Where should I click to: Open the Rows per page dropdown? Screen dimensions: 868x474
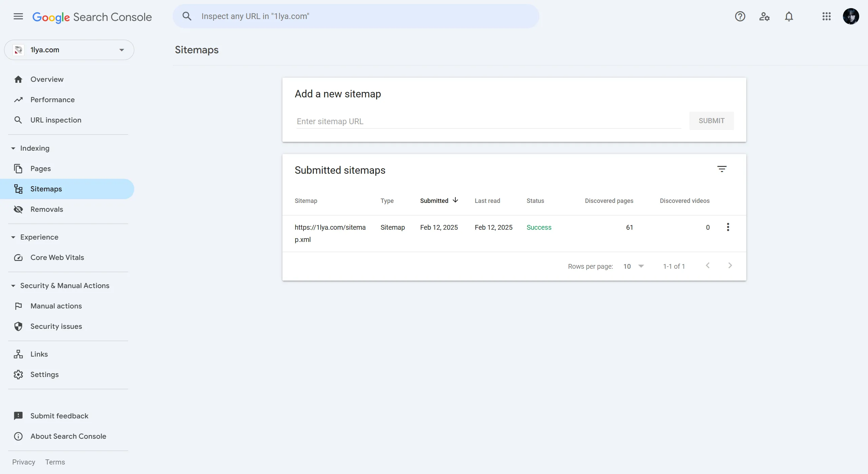[633, 266]
